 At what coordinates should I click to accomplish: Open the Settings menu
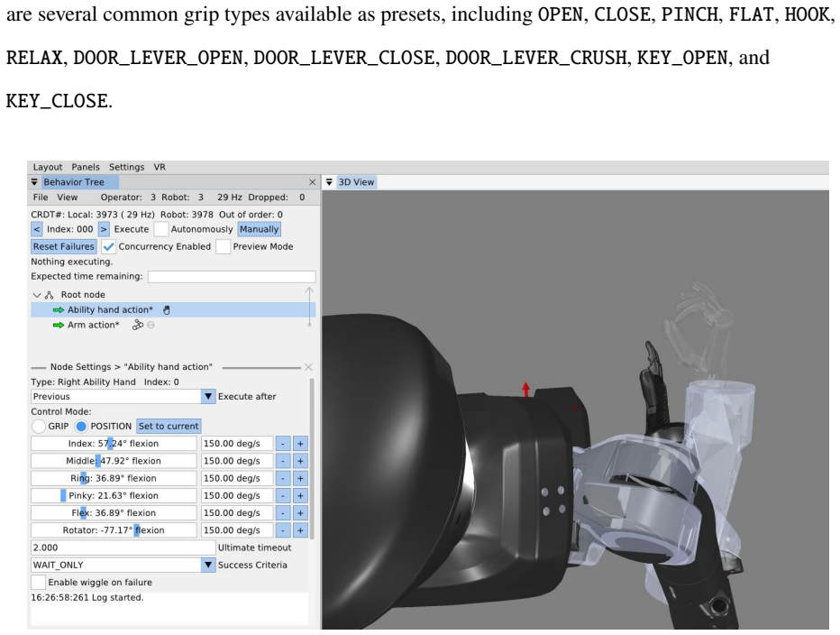(x=126, y=167)
